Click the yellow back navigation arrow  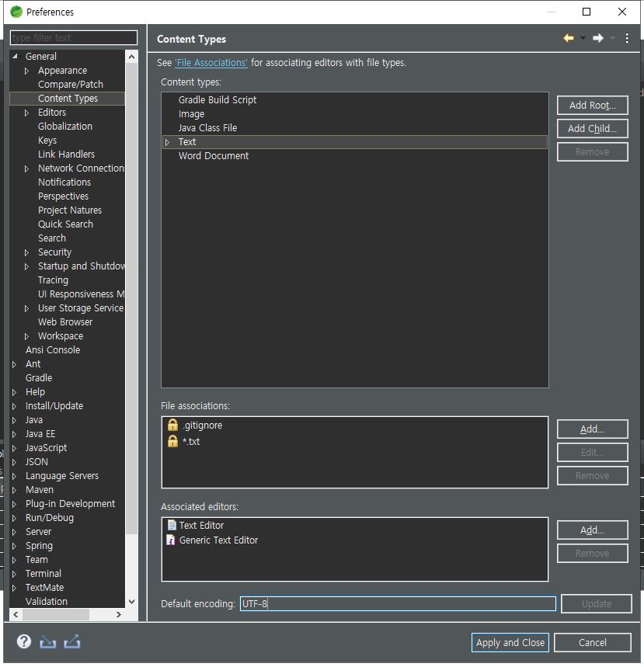point(569,38)
